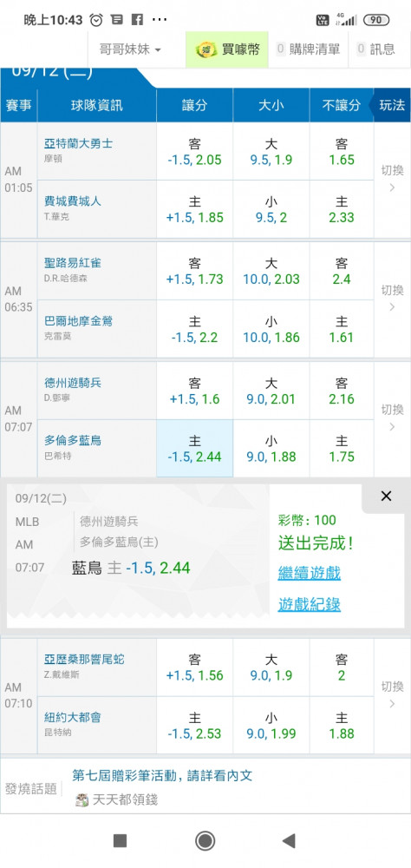The width and height of the screenshot is (411, 868).
Task: Pick moneyline 主 2.33 for 費城費城人
Action: [342, 209]
